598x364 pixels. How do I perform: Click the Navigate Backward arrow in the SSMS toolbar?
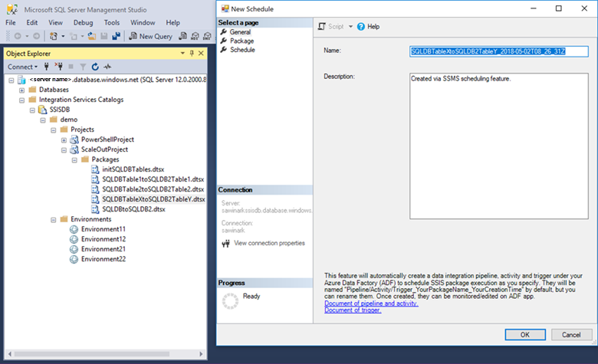(x=18, y=36)
